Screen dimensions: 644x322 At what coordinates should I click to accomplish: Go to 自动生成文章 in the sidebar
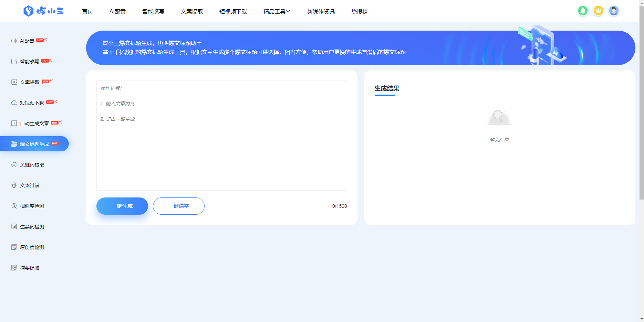(34, 124)
